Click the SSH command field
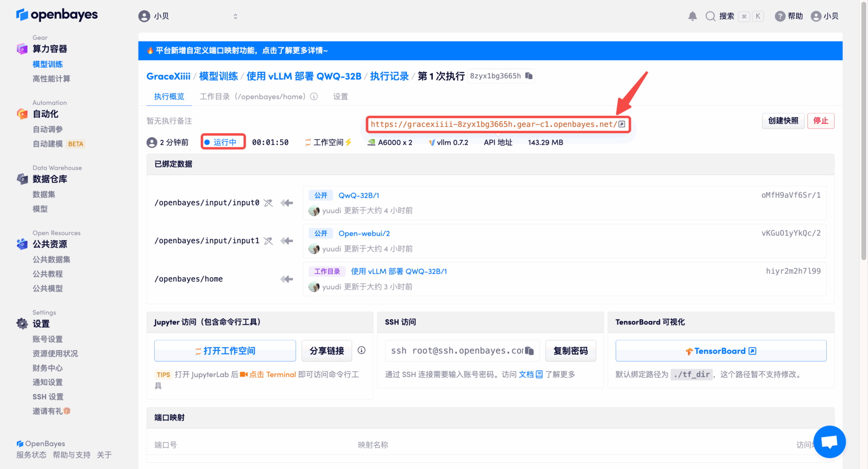The image size is (868, 469). 462,351
